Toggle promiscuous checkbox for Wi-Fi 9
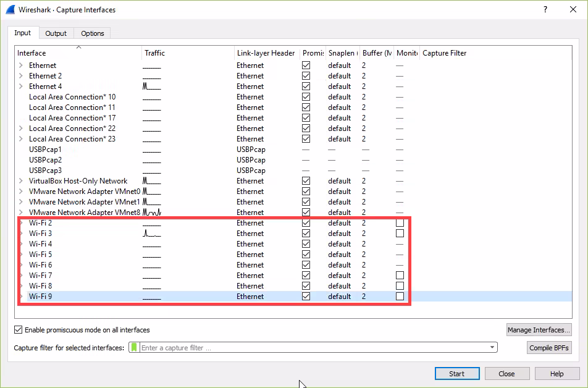 point(306,297)
